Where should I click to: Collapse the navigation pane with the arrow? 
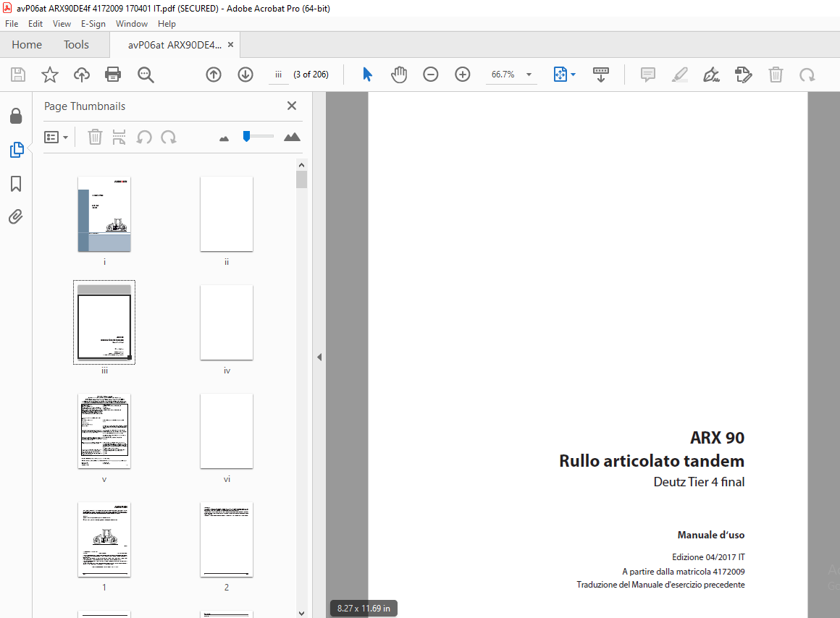click(319, 357)
